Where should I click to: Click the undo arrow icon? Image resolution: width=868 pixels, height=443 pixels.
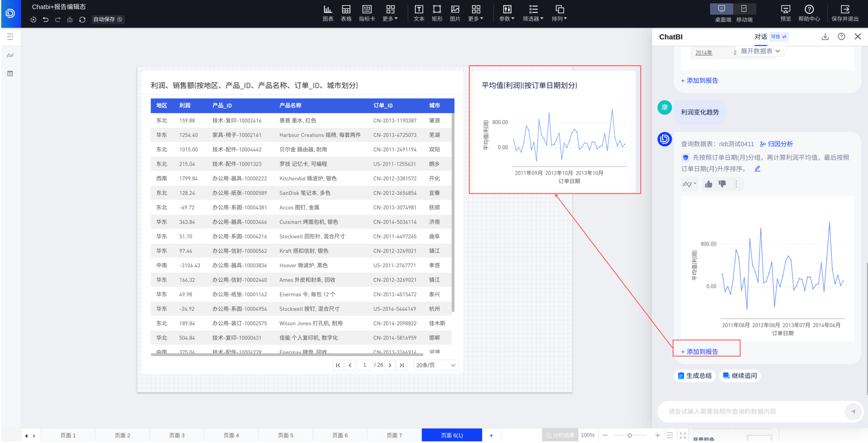click(x=45, y=19)
